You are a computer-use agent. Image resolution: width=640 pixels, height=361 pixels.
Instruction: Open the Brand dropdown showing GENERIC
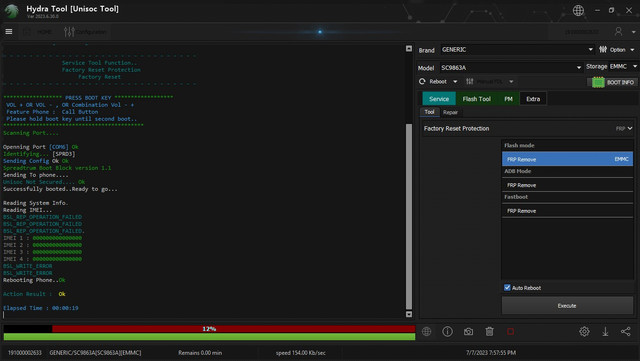click(x=517, y=49)
